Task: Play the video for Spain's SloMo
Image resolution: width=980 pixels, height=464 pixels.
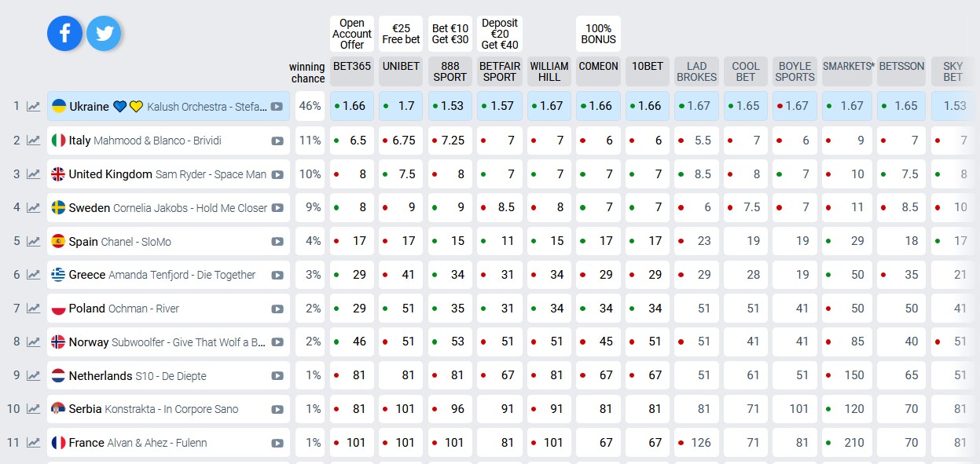Action: (x=277, y=242)
